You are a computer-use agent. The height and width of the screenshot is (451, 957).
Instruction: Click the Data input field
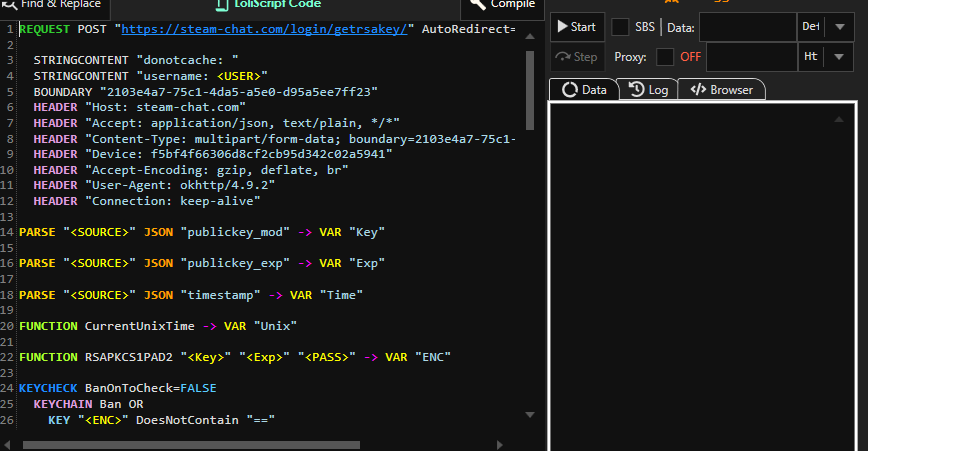tap(746, 27)
